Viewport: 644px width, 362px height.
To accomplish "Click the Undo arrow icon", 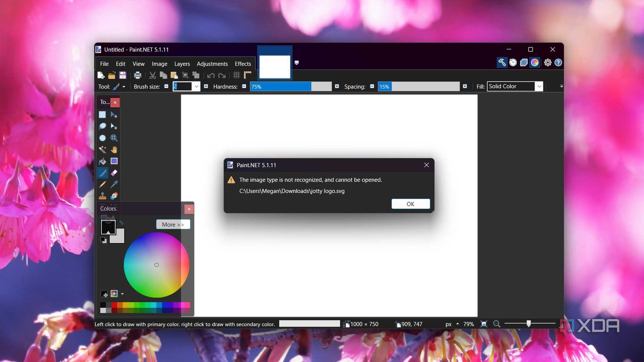I will 211,75.
